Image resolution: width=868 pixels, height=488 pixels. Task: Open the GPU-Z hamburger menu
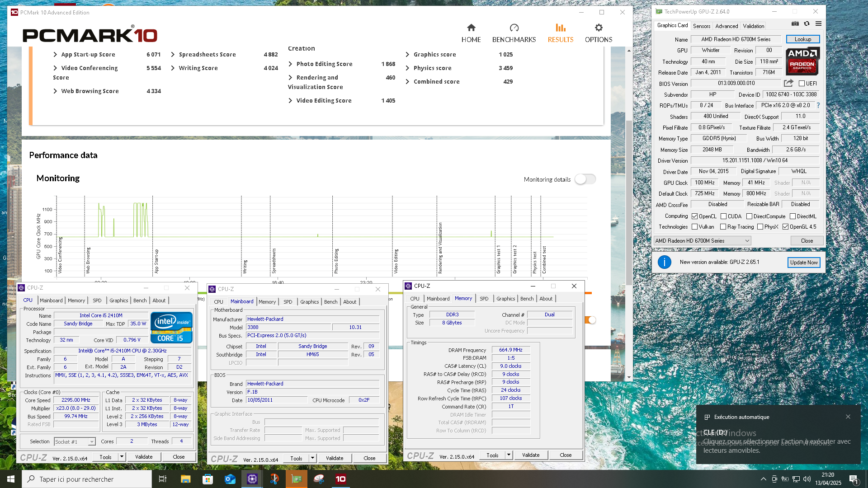[818, 24]
